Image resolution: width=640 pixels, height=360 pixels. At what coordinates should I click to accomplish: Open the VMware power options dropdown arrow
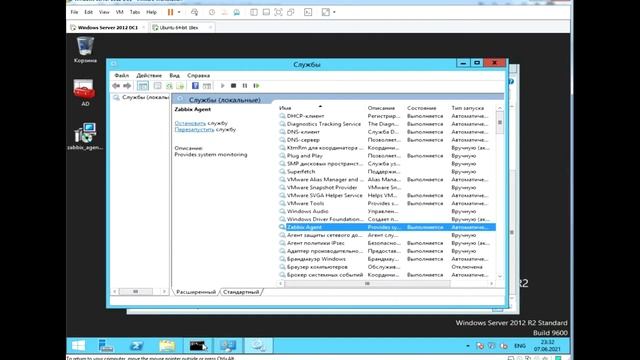[x=179, y=12]
